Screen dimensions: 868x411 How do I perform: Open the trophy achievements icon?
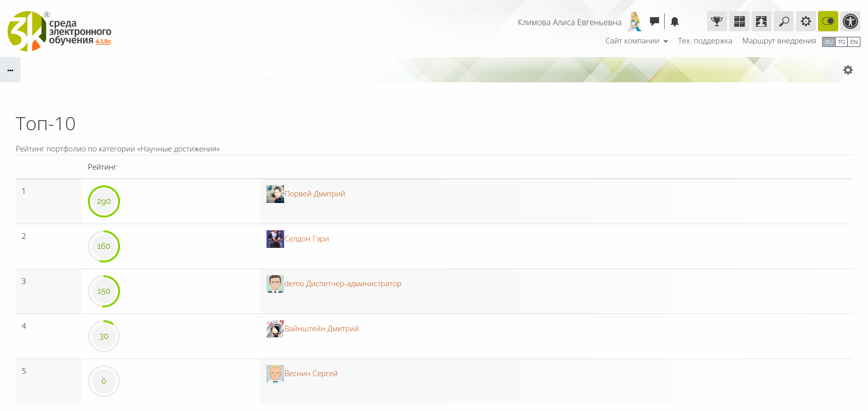click(717, 21)
